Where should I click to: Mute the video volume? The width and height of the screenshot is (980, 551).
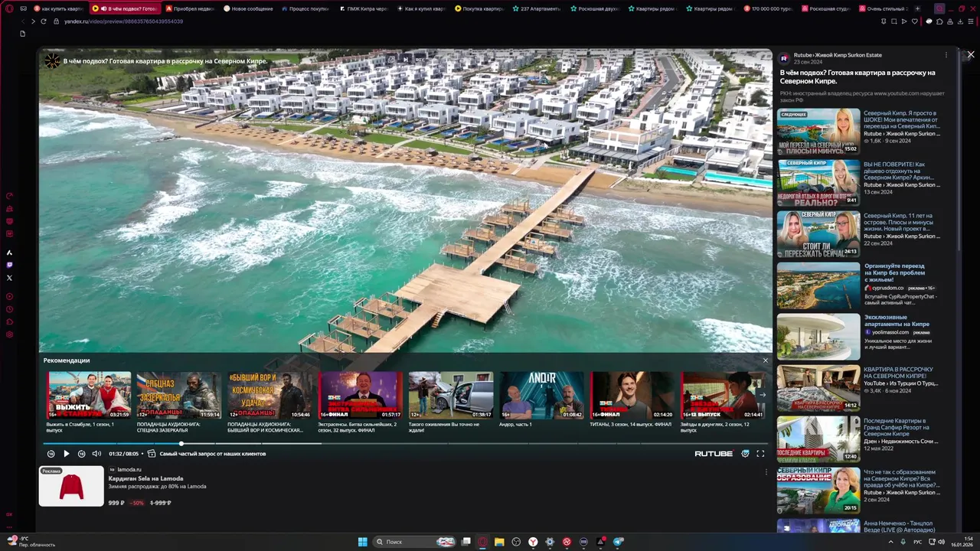click(96, 454)
